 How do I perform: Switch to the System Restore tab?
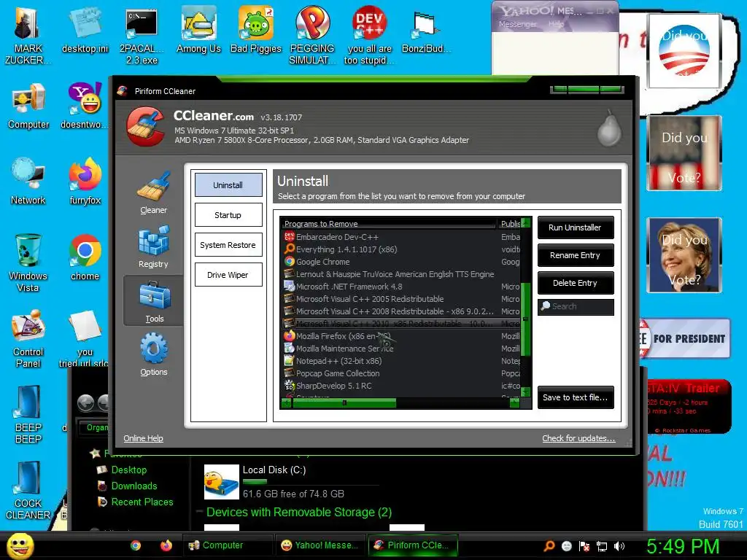click(228, 245)
